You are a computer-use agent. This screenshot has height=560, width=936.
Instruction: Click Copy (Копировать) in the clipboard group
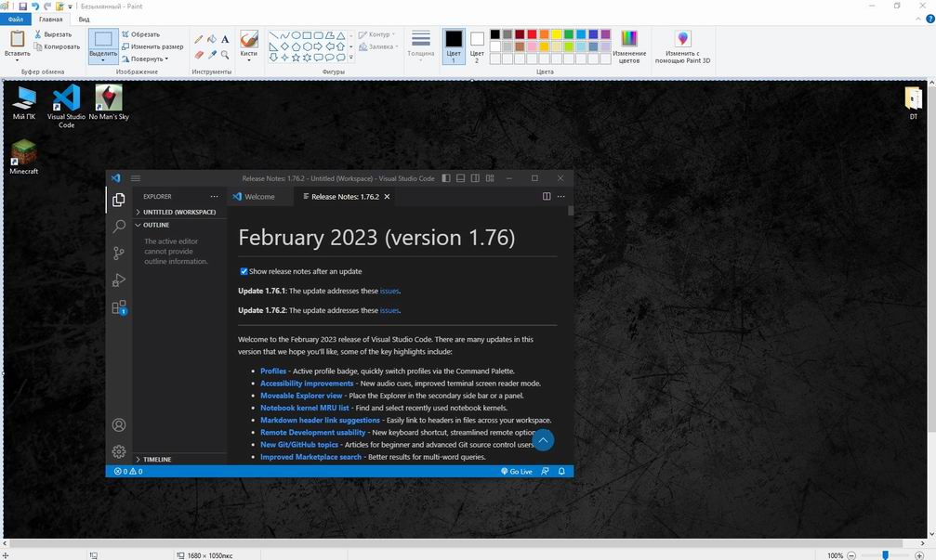point(57,46)
